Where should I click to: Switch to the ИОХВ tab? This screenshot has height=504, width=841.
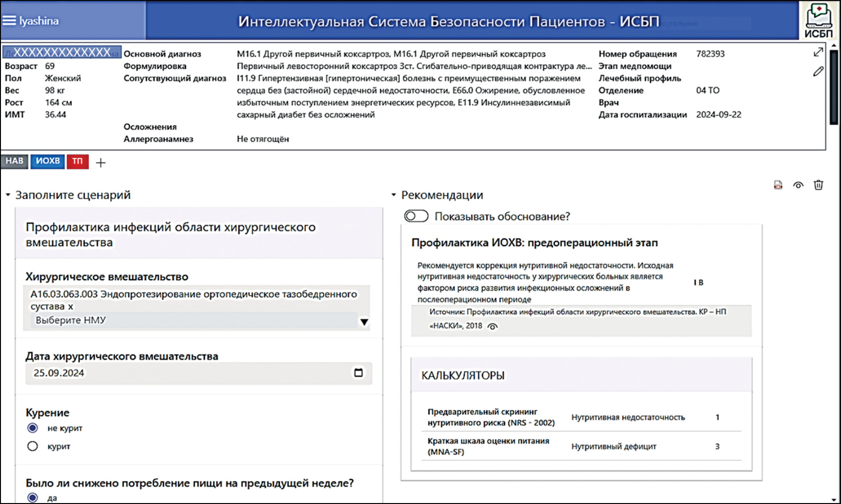click(x=47, y=161)
